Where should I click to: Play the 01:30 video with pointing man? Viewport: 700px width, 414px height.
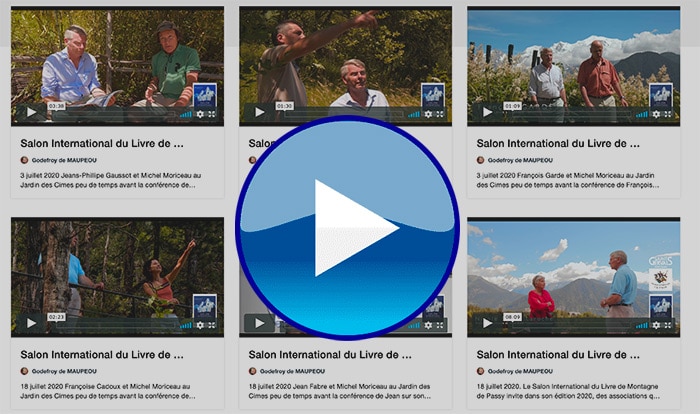click(259, 113)
